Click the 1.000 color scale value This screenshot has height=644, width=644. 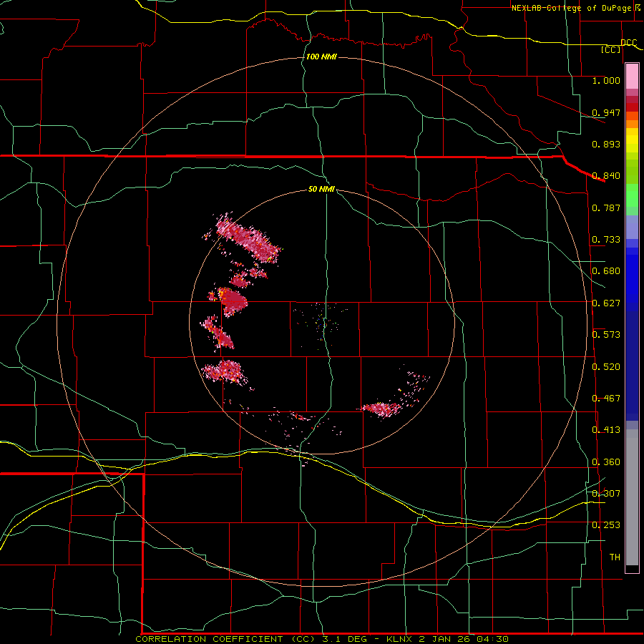(x=606, y=80)
